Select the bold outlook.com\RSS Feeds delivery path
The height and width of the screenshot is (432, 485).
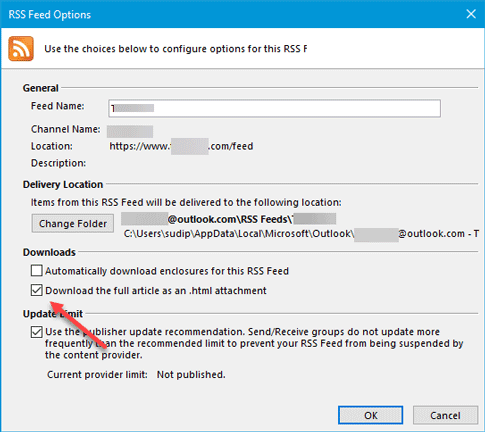click(x=228, y=219)
